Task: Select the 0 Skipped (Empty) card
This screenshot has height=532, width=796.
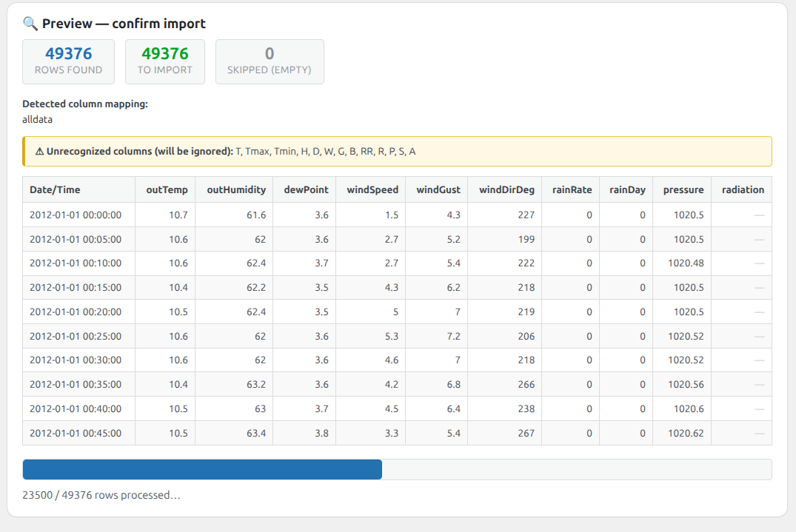Action: pos(270,62)
